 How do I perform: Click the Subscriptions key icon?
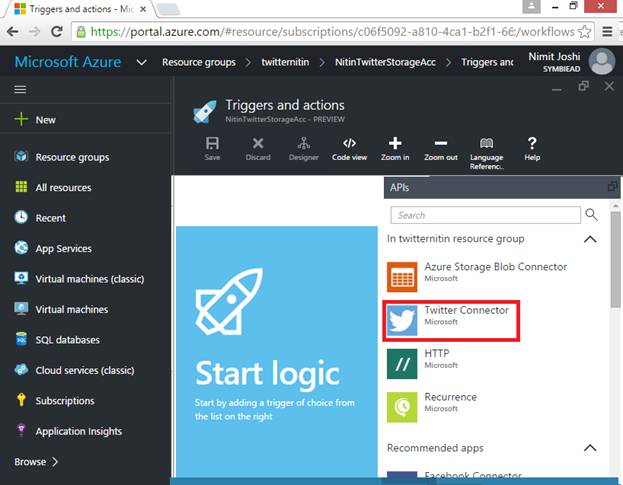pos(21,400)
